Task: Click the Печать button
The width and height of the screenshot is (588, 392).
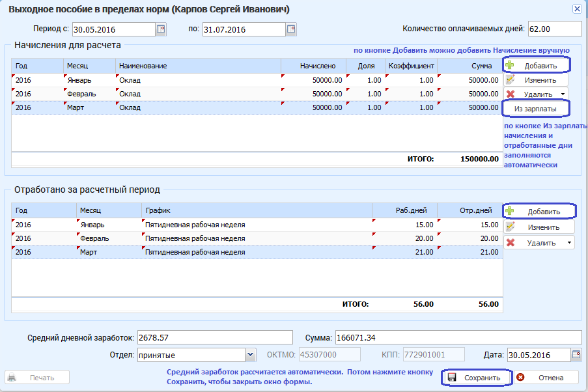Action: tap(37, 378)
